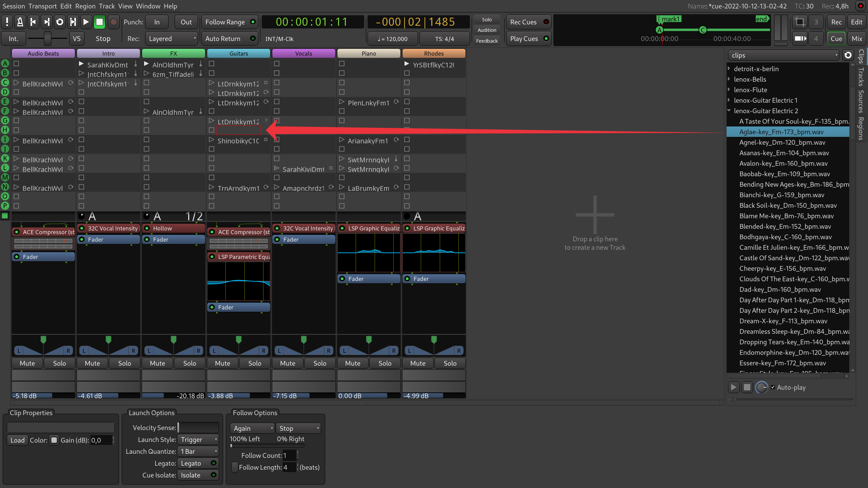This screenshot has height=488, width=868.
Task: Click the clip Load button
Action: (18, 440)
